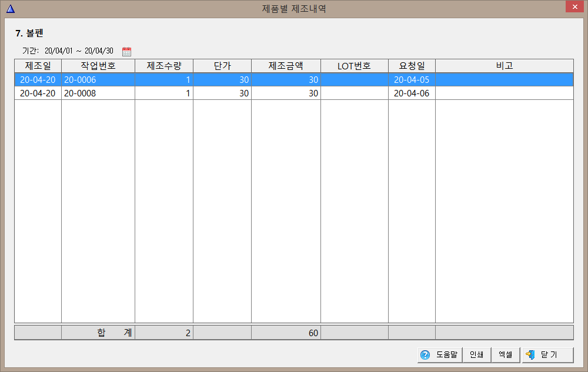588x372 pixels.
Task: Click the blue triangle app icon in title bar
Action: [11, 9]
